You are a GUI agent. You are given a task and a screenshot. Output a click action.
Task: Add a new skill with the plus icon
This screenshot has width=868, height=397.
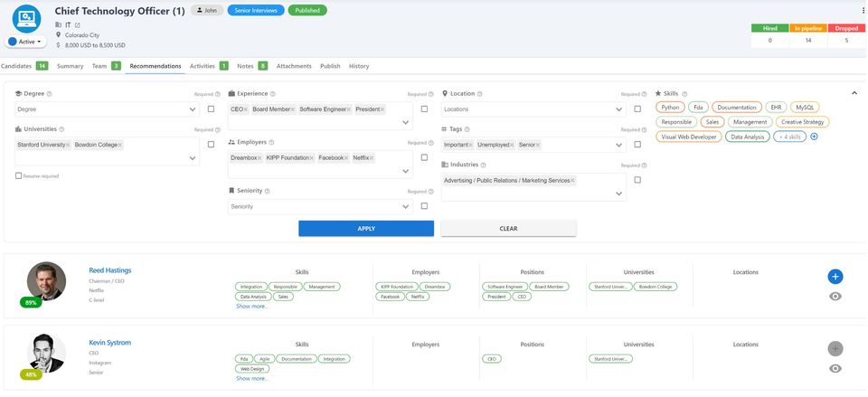[814, 137]
